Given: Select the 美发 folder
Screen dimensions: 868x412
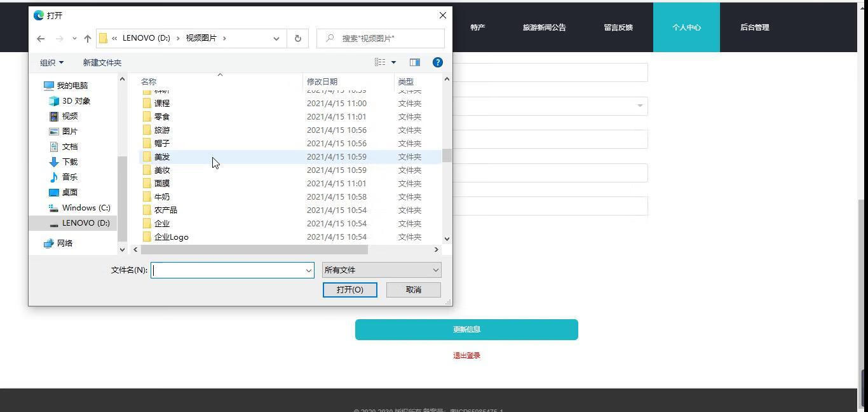Looking at the screenshot, I should tap(290, 156).
